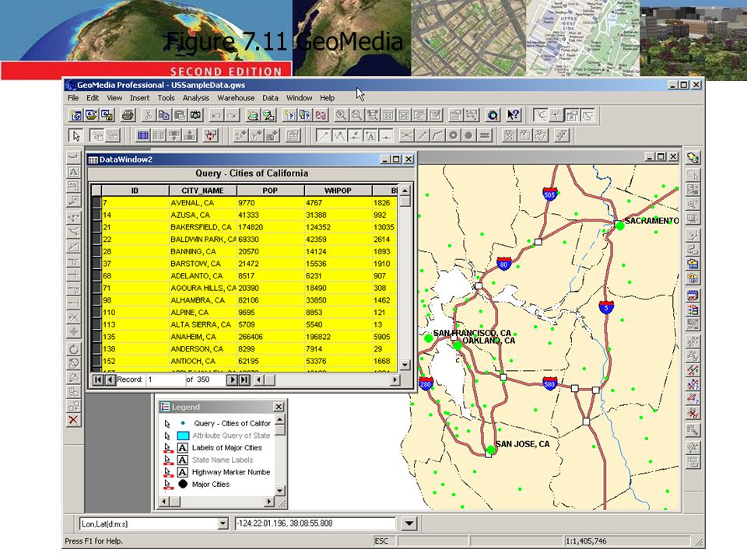Toggle locatability arrow for Labels of Major Cities

pos(167,448)
